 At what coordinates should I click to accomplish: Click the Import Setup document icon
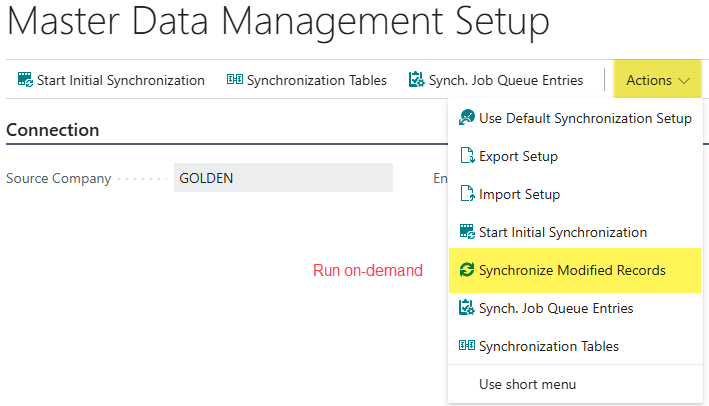[466, 194]
